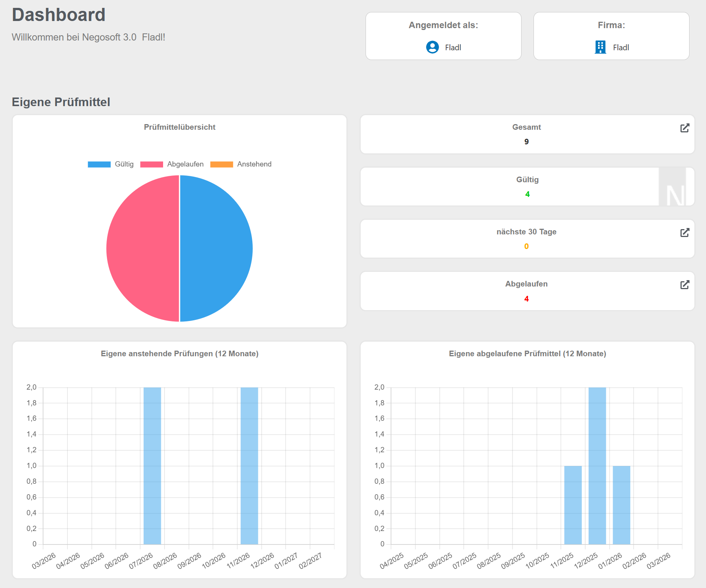The image size is (706, 588).
Task: Click the 01/2026 bar in abgelaufene Prüfmittel chart
Action: coord(621,505)
